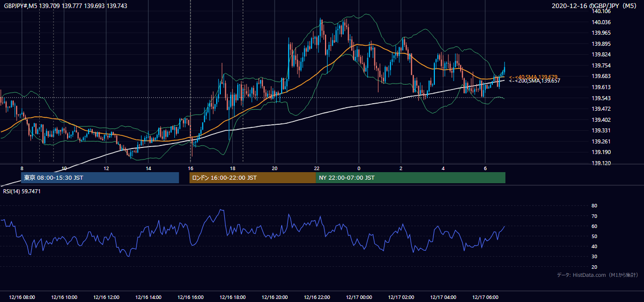Screen dimensions: 644x302
Task: Click price axis label 139.472
Action: [602, 109]
